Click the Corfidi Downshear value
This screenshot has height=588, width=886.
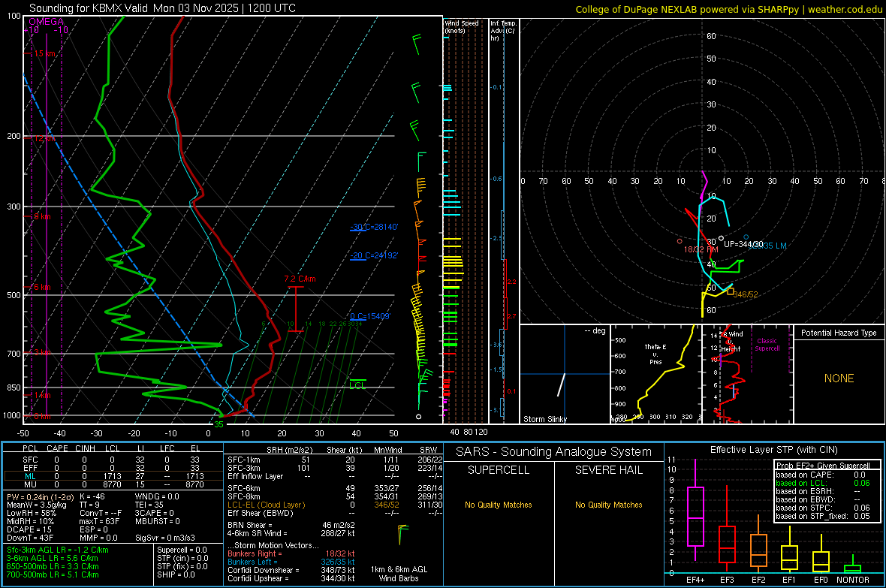tap(291, 570)
